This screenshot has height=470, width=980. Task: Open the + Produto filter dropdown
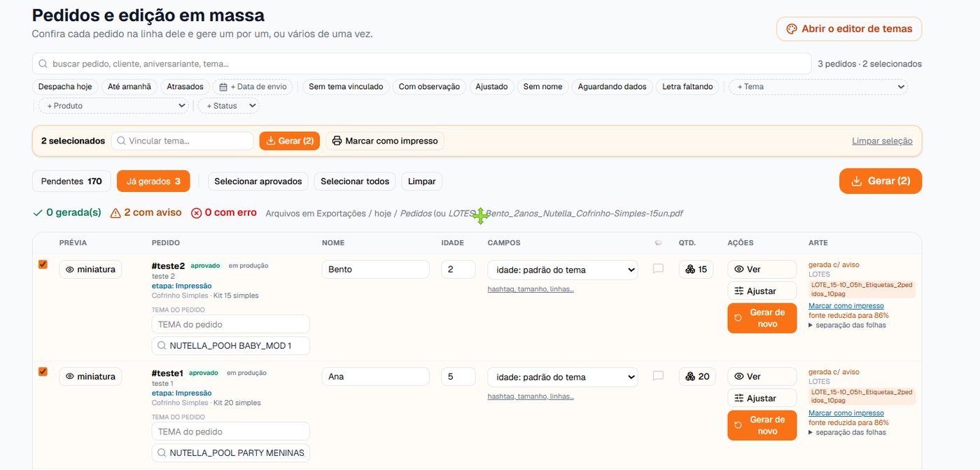(x=113, y=106)
